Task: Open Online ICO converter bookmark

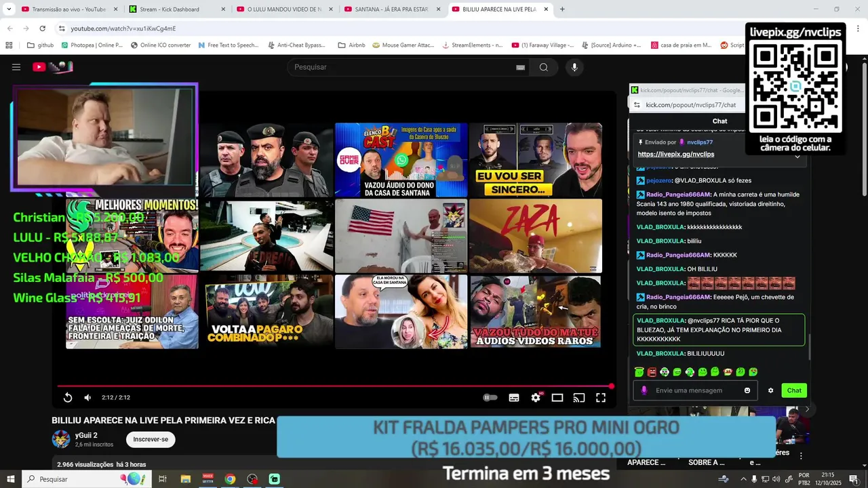Action: click(x=161, y=45)
